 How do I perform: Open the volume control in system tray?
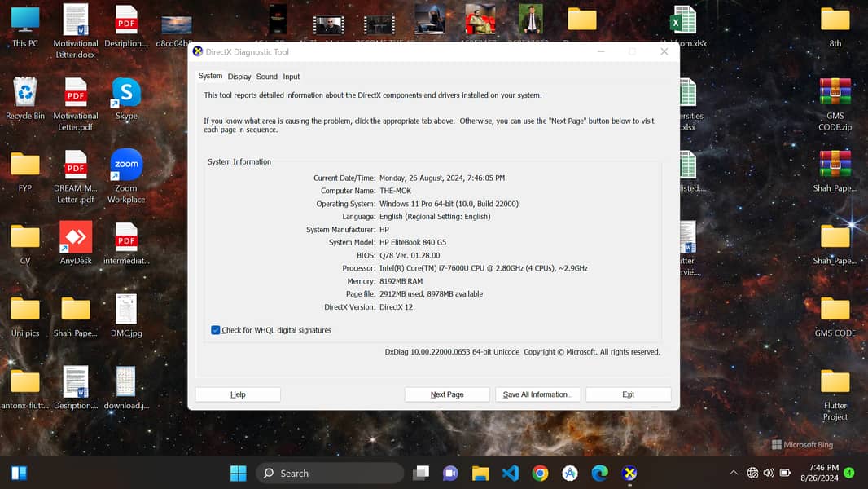point(769,473)
